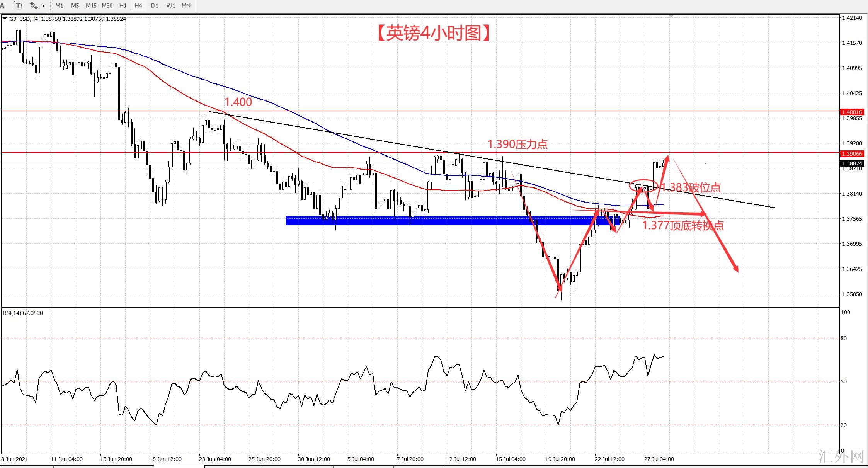
Task: Open the arrows tool dropdown arrow
Action: click(x=43, y=5)
